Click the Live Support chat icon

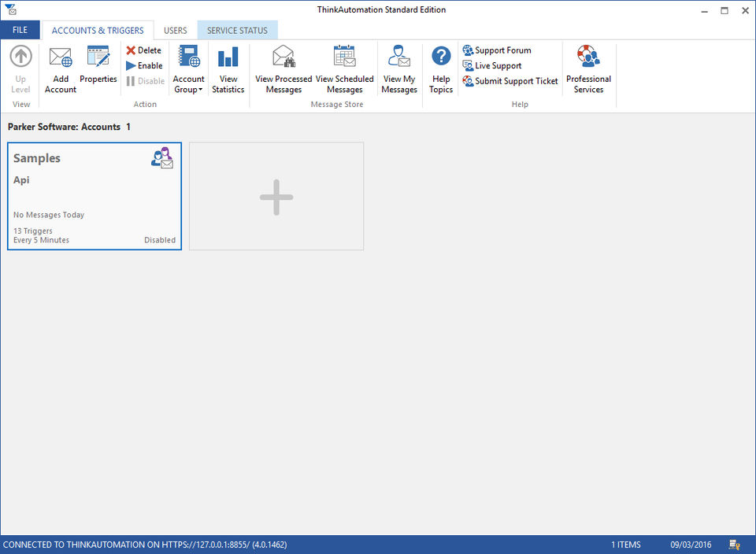point(468,65)
